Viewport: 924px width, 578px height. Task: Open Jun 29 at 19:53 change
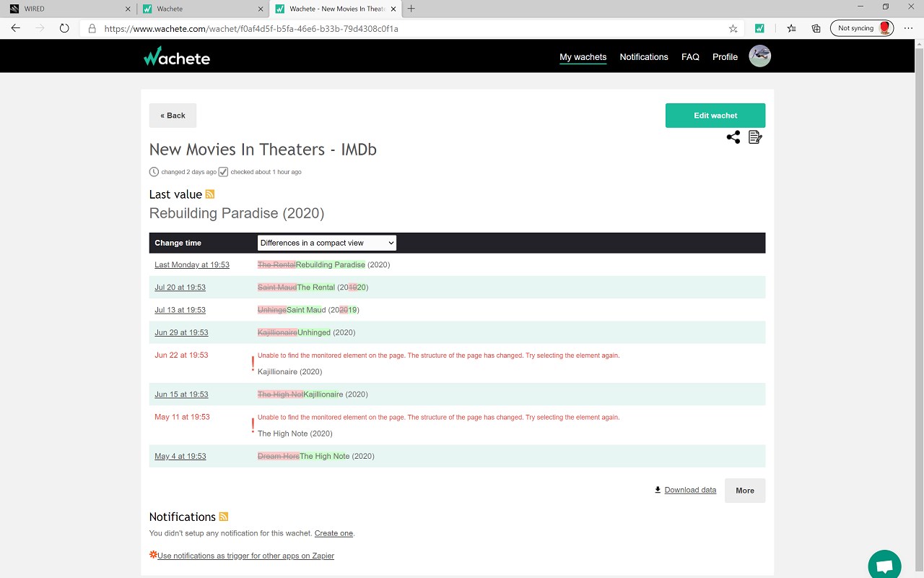point(181,332)
